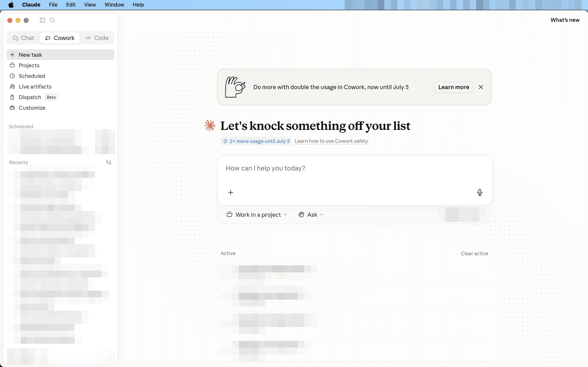588x367 pixels.
Task: Open the Edit menu
Action: coord(71,5)
